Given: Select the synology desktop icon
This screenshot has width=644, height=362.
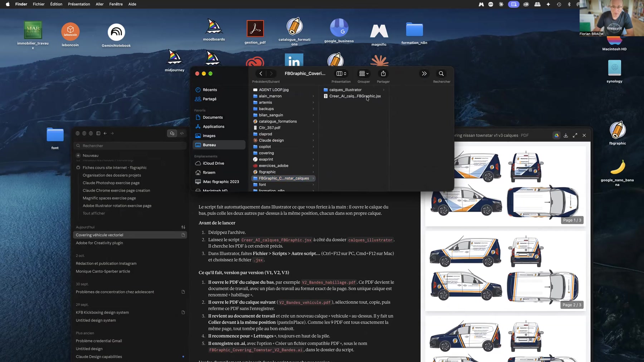Looking at the screenshot, I should 614,68.
